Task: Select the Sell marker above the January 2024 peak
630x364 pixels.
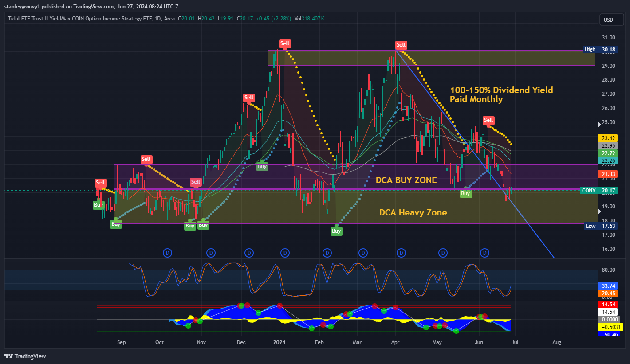Action: (284, 43)
